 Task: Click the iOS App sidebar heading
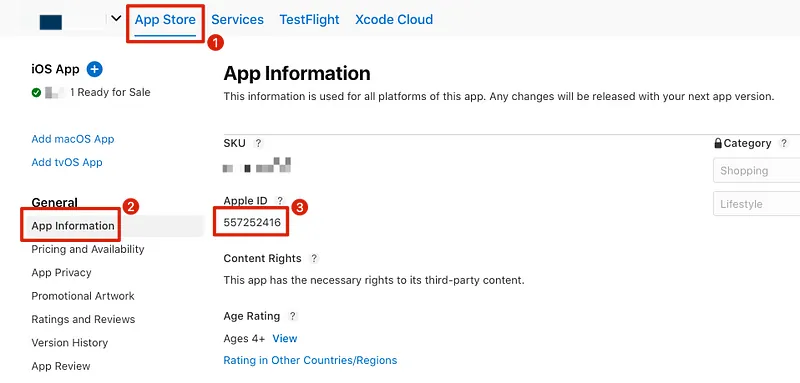pos(56,69)
